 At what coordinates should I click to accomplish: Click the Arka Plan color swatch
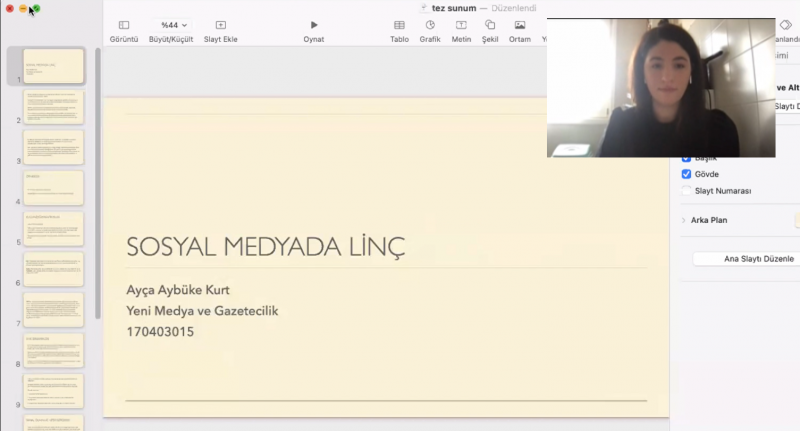(x=796, y=220)
